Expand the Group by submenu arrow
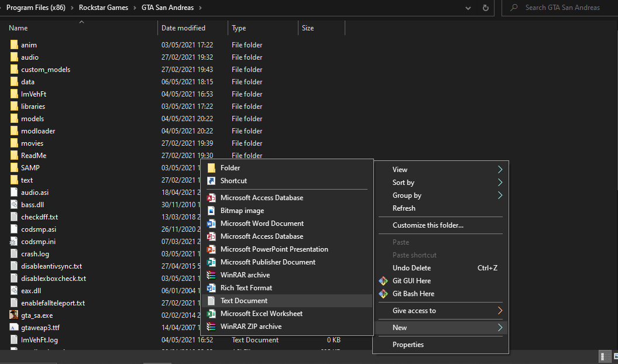The image size is (618, 364). coord(500,195)
